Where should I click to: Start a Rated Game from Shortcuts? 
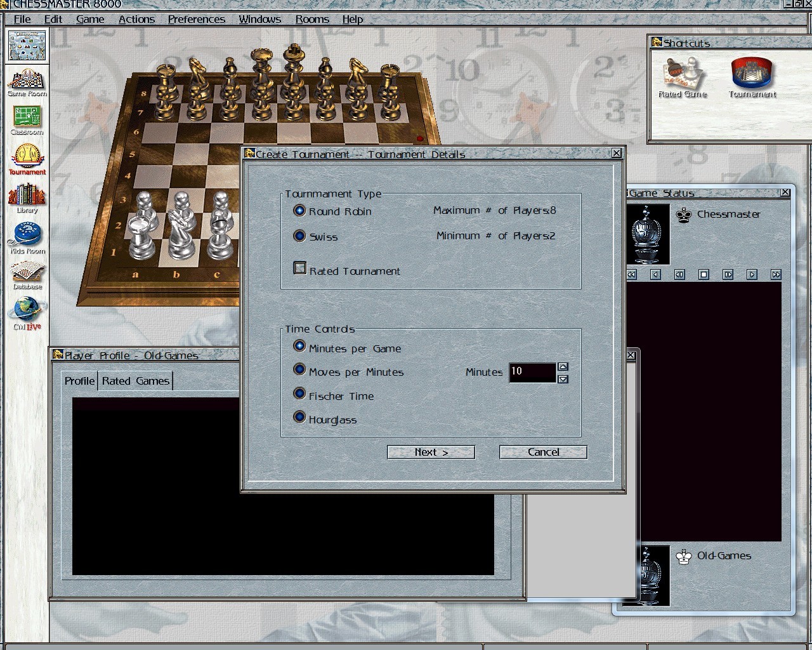tap(683, 78)
